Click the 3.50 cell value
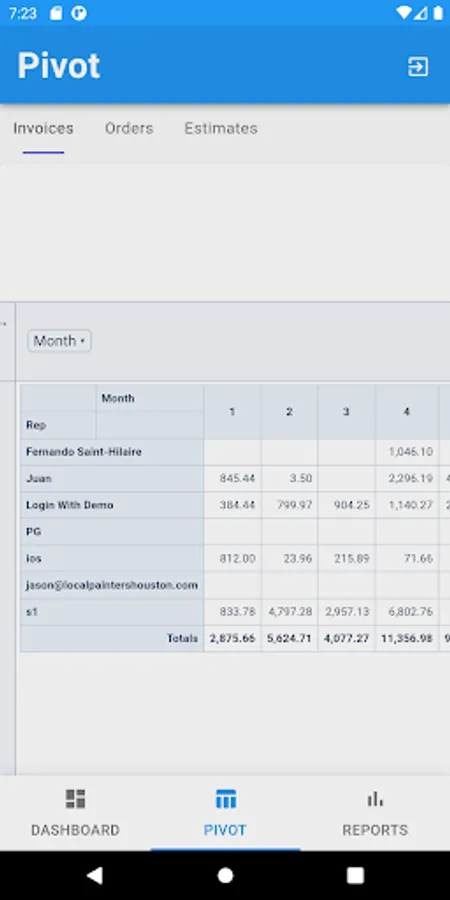Screen dimensions: 450x900 tap(301, 478)
